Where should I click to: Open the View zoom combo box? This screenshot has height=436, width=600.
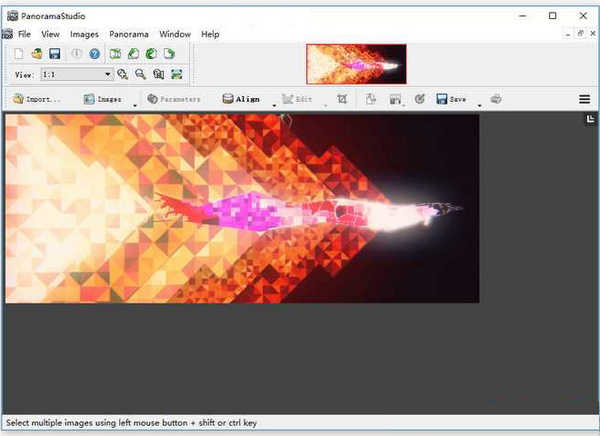coord(77,74)
